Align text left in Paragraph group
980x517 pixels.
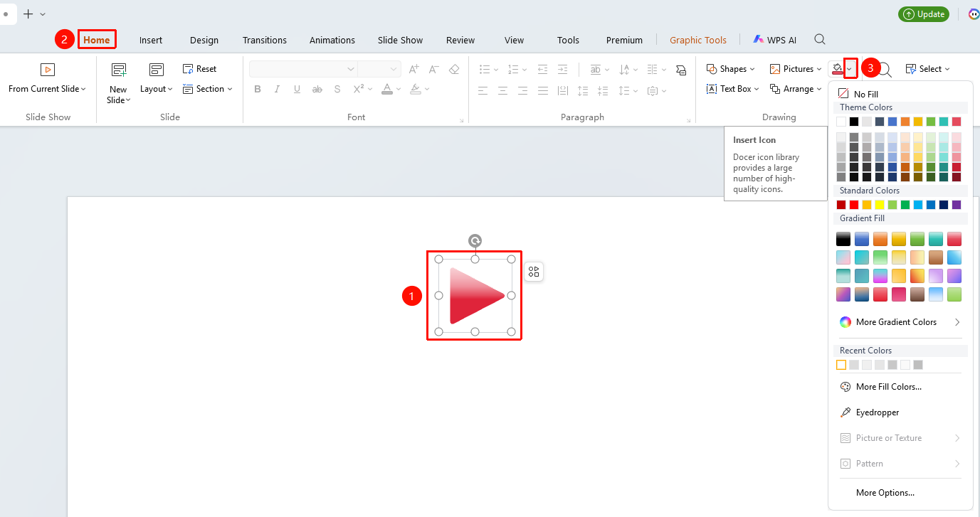tap(483, 90)
